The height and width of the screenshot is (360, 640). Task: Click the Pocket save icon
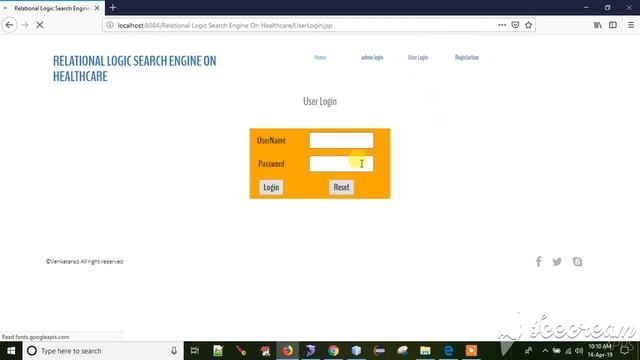coord(515,25)
